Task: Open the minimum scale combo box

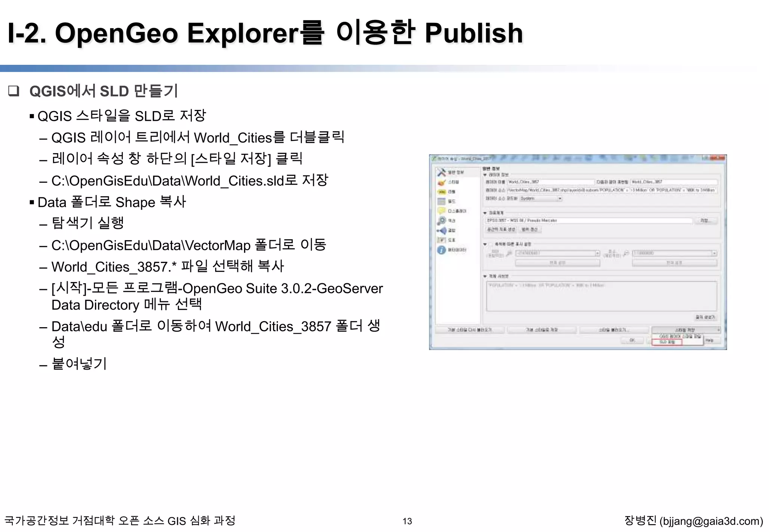Action: [x=675, y=253]
